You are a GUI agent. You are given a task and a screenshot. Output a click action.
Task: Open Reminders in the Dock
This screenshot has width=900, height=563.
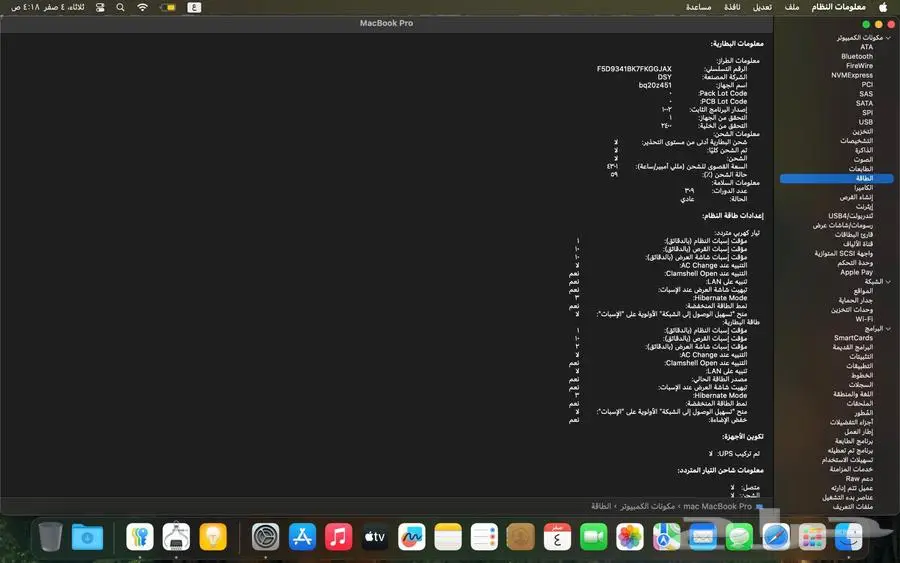tap(484, 537)
